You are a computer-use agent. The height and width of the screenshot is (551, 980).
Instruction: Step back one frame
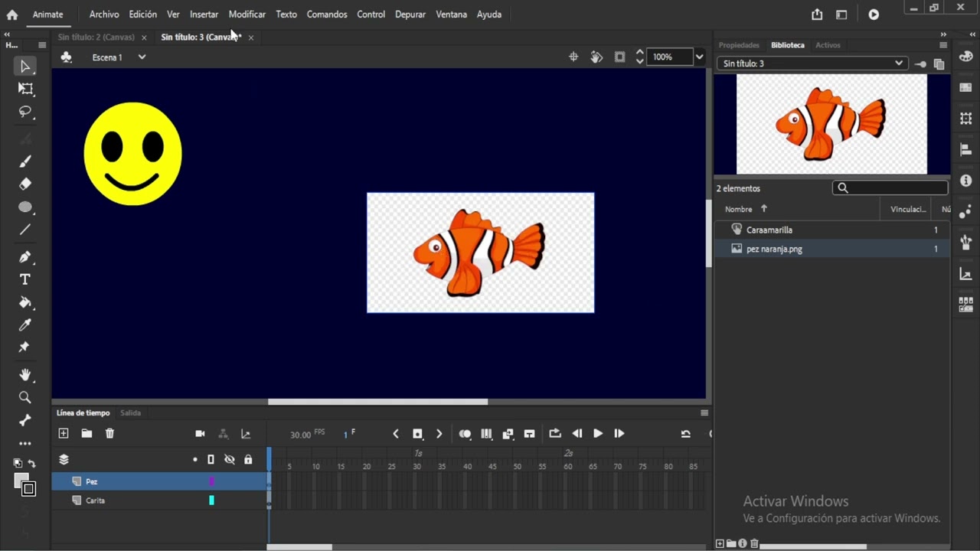[x=577, y=434]
